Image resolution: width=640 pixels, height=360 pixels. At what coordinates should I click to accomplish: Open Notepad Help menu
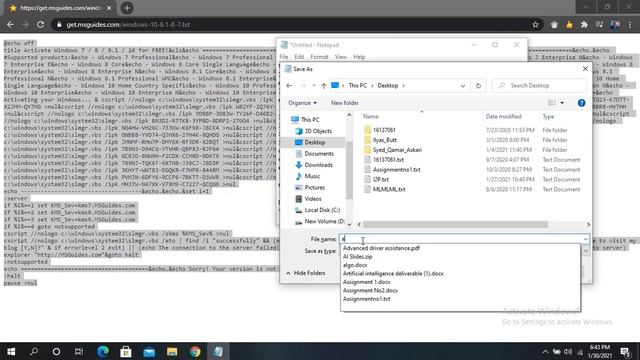click(x=359, y=57)
